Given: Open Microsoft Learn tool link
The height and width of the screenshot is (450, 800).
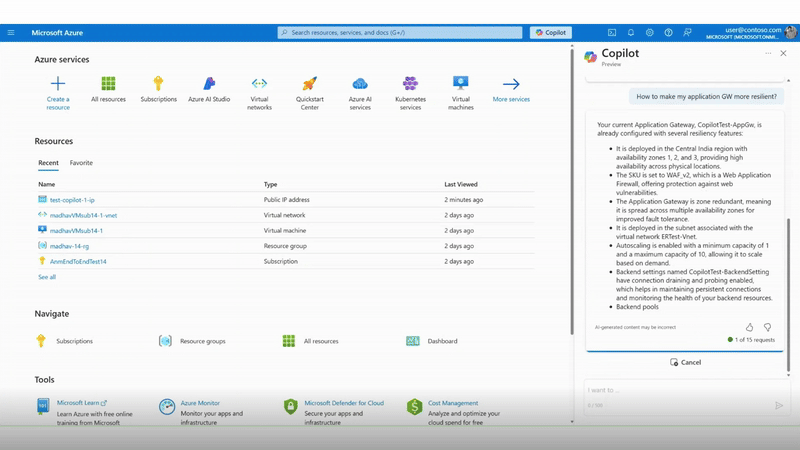Looking at the screenshot, I should click(x=82, y=403).
